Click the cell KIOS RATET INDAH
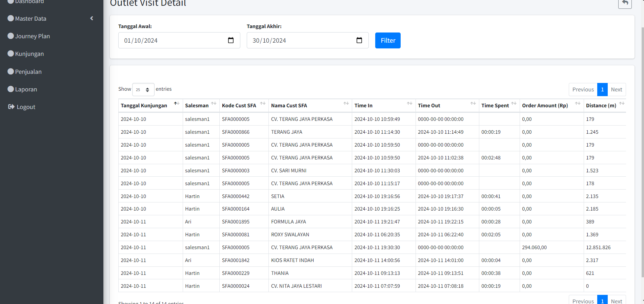Screen dimensions: 644x304 point(293,260)
